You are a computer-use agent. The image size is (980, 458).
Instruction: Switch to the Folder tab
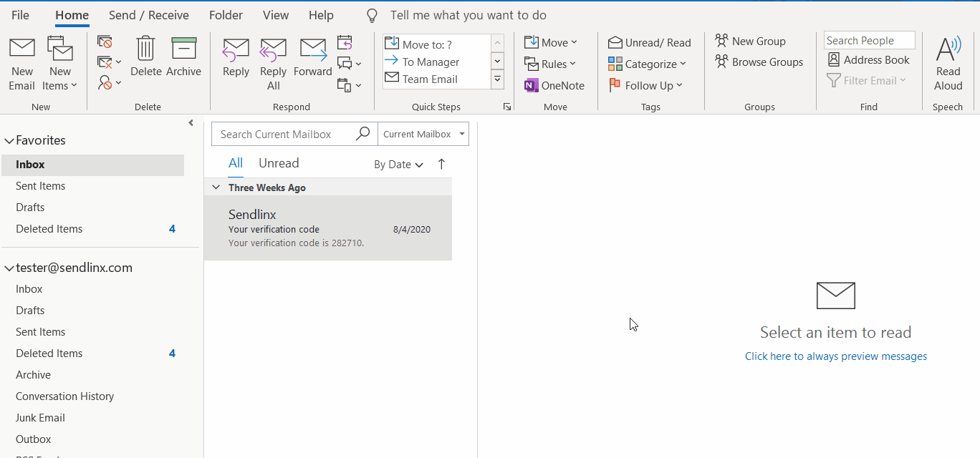[x=226, y=15]
